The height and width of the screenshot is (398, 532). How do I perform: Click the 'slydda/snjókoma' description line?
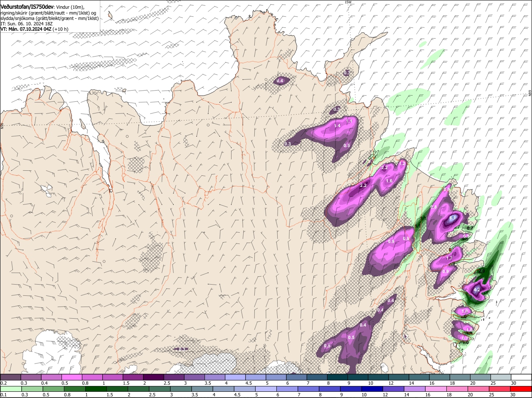point(49,18)
